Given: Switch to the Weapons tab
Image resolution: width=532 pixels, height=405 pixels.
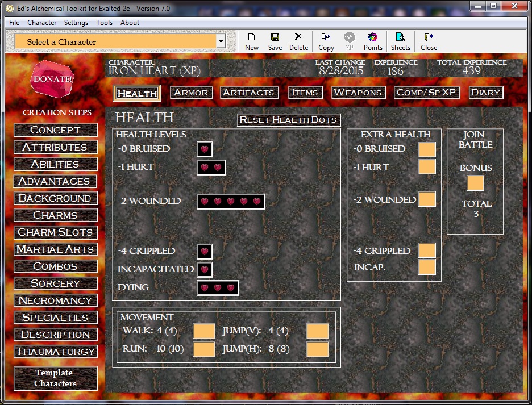Looking at the screenshot, I should [358, 93].
